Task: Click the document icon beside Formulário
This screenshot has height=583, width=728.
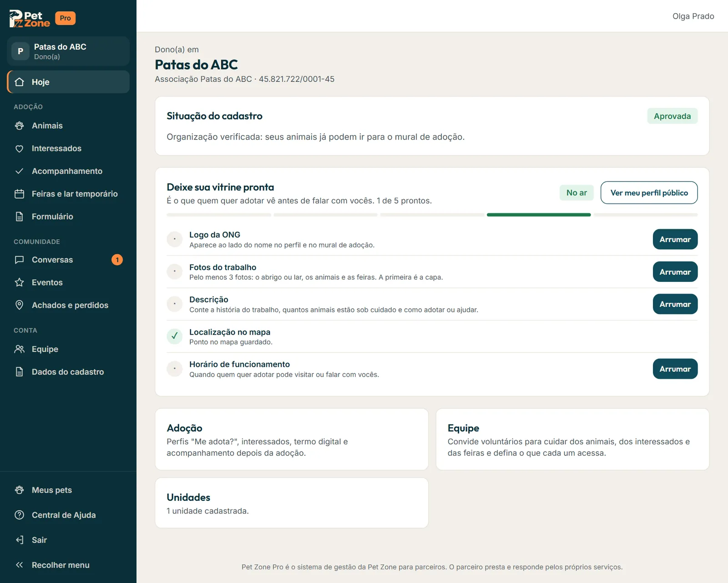Action: 19,216
